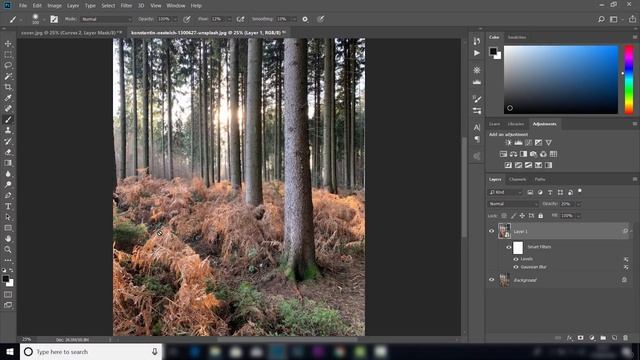Switch to the Libraries tab
640x360 pixels.
click(x=516, y=124)
